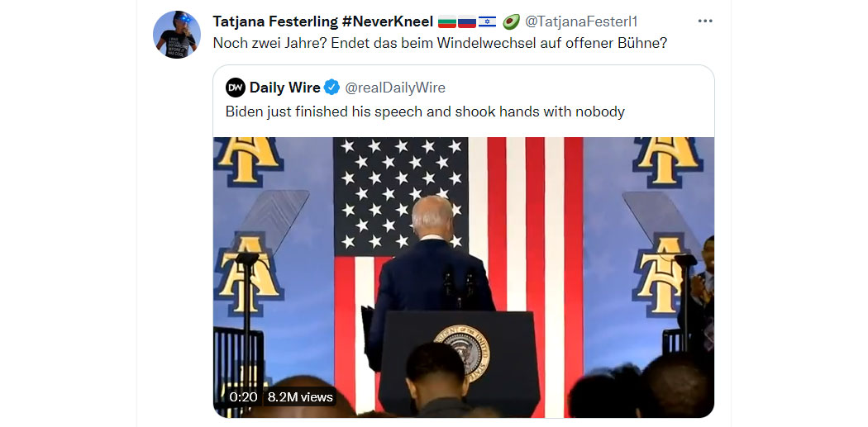Click the Russian flag emoji
Image resolution: width=868 pixels, height=427 pixels.
(x=467, y=22)
